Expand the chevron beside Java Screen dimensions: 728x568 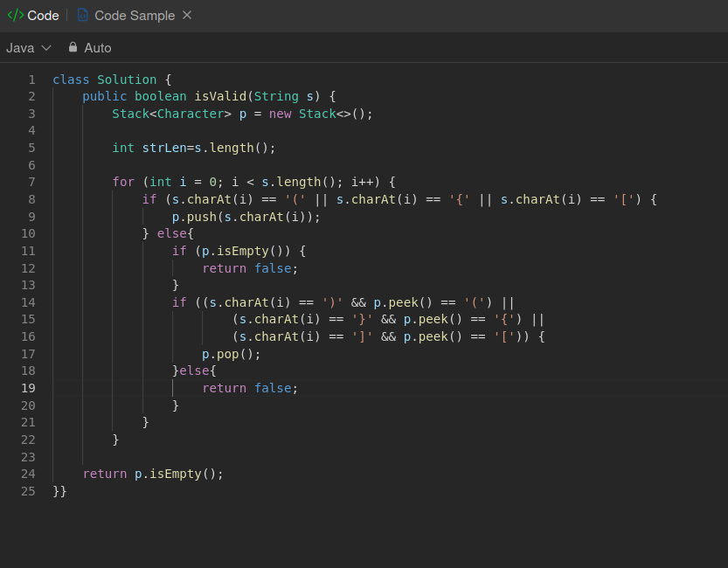click(x=46, y=48)
